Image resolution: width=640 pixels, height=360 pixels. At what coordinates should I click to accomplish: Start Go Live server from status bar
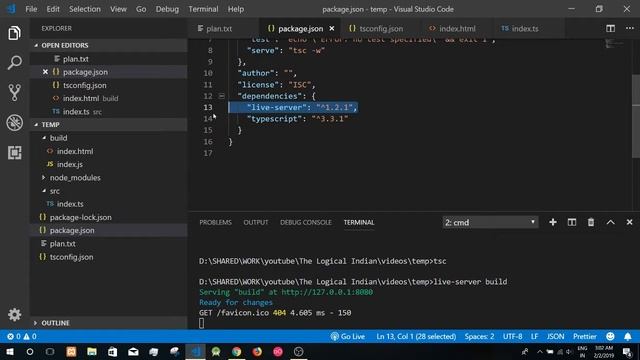click(348, 336)
